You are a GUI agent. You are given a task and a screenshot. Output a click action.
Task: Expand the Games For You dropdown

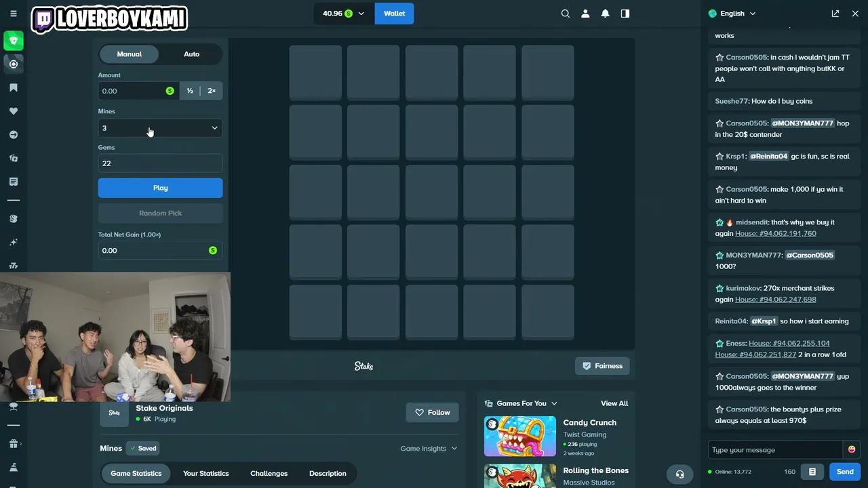point(521,403)
